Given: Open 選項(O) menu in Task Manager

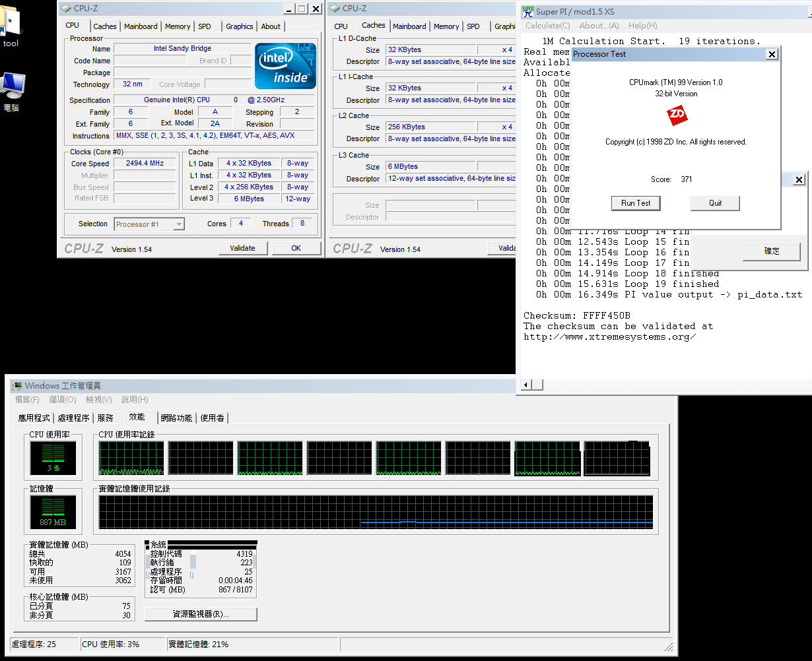Looking at the screenshot, I should 63,400.
